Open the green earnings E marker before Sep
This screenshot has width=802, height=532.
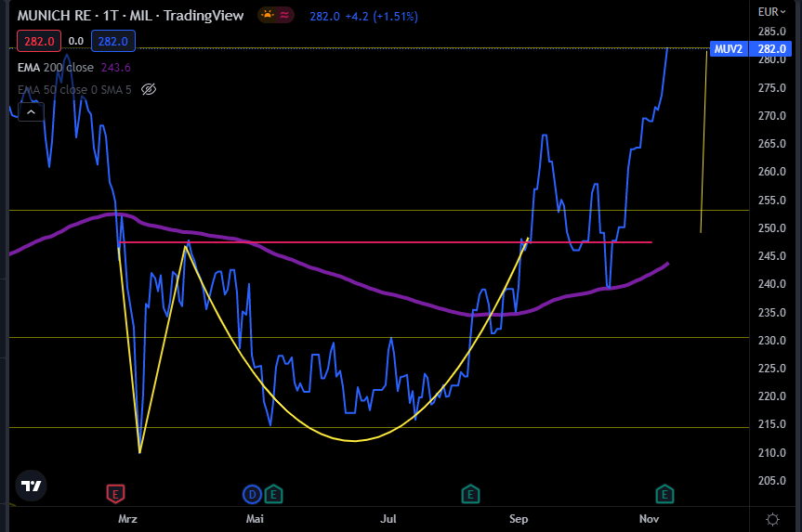point(470,494)
